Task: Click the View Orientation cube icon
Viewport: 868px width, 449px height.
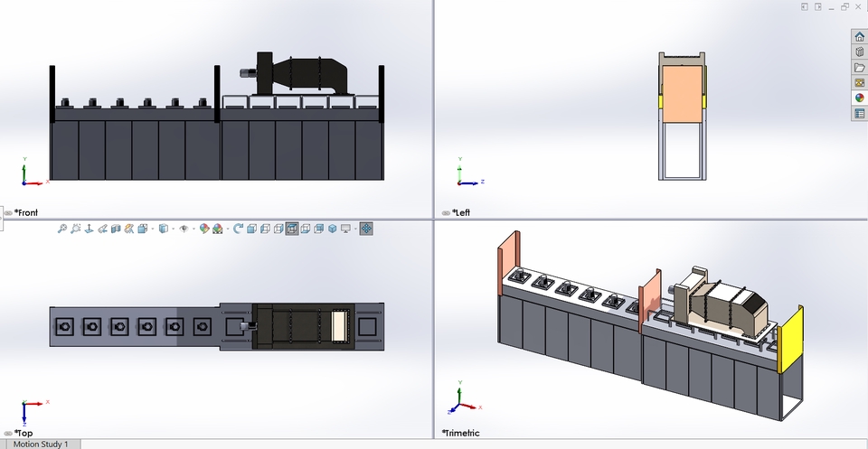Action: pyautogui.click(x=142, y=229)
